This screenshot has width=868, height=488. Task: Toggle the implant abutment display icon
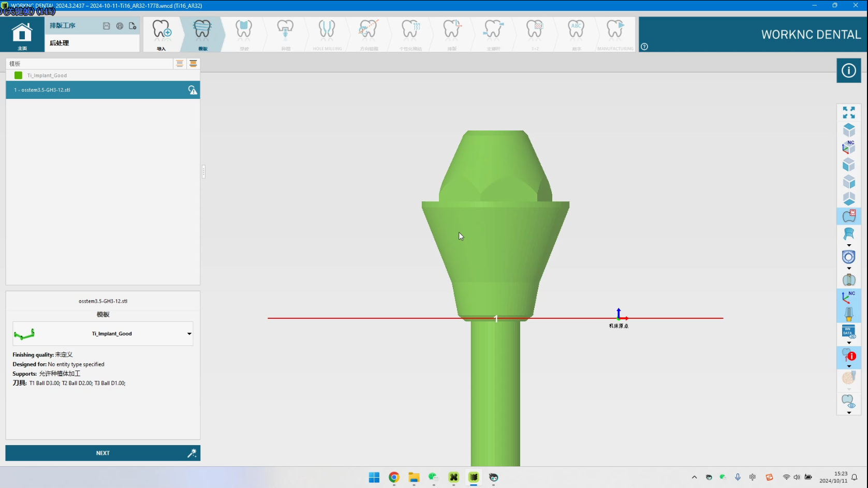point(848,314)
